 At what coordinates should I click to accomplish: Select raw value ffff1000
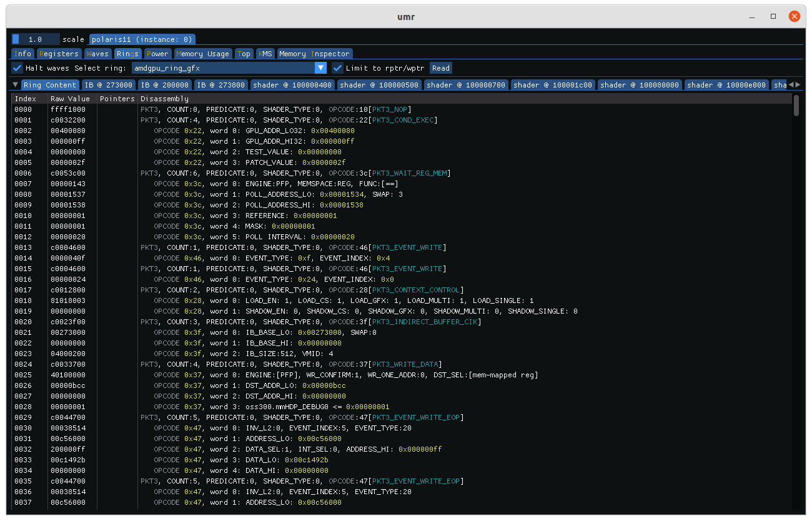tap(68, 109)
